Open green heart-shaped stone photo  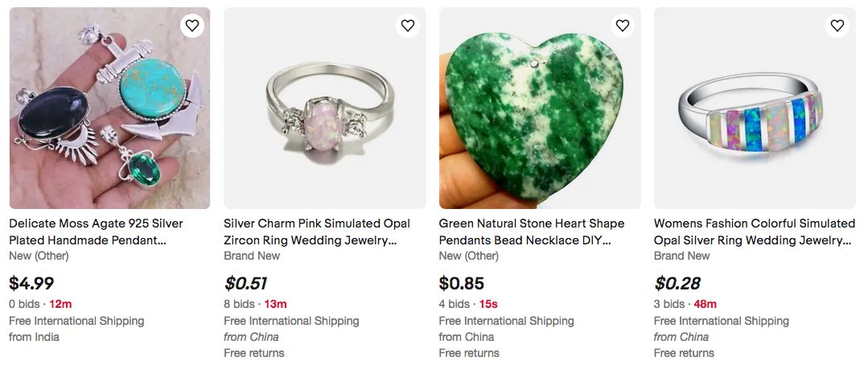[540, 109]
